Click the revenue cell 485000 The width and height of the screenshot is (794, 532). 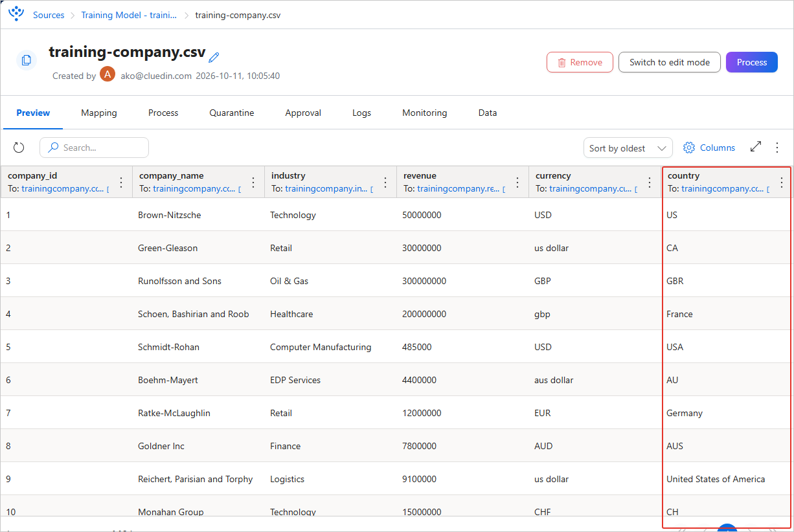pos(417,347)
